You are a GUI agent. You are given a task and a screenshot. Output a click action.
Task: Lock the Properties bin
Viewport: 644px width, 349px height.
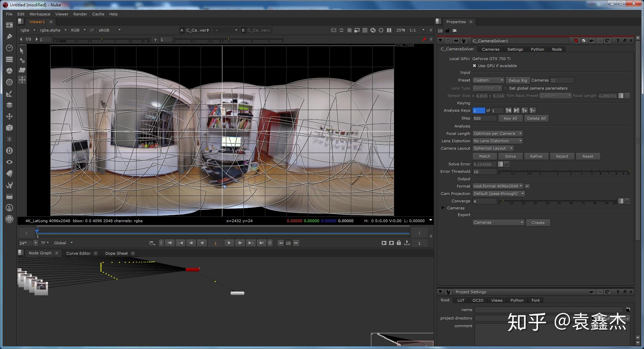point(447,31)
